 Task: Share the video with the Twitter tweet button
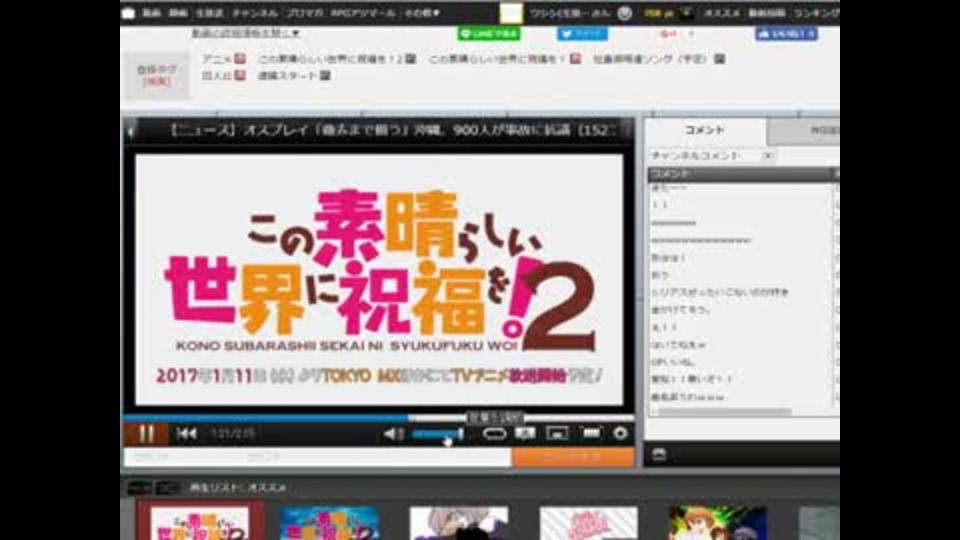coord(582,34)
